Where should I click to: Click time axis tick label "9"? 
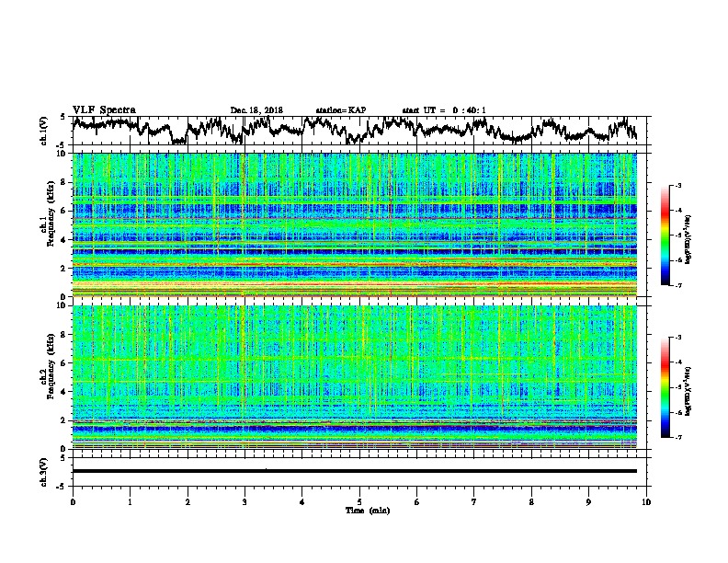588,502
